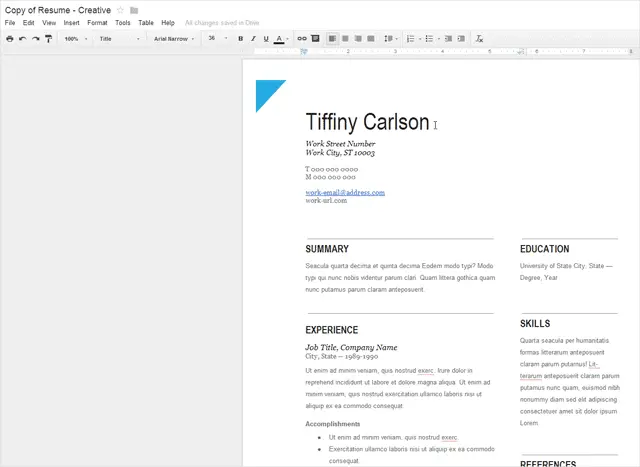Open the move-to-folder icon
Viewport: 640px width, 467px height.
134,10
